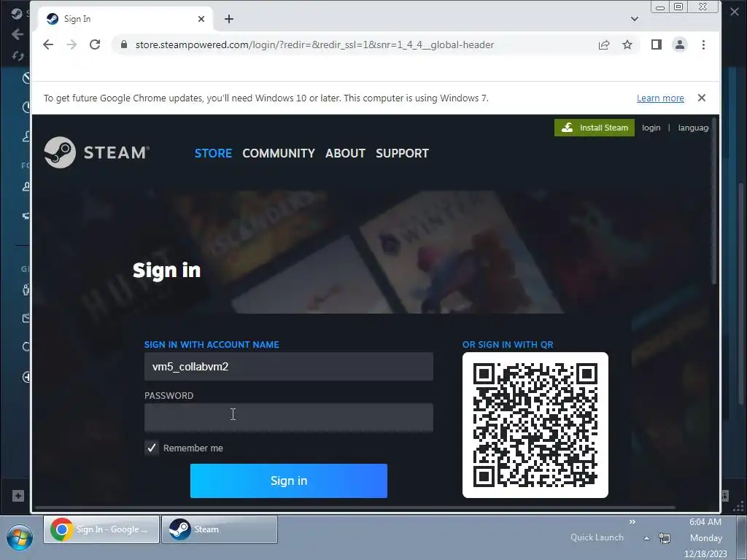Screen dimensions: 747x560
Task: Toggle the Remember me checkbox
Action: tap(152, 448)
